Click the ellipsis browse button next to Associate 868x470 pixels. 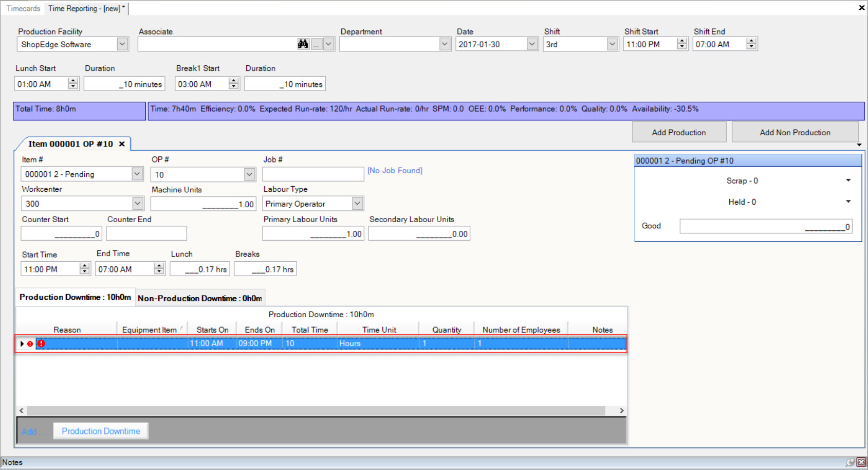click(316, 44)
